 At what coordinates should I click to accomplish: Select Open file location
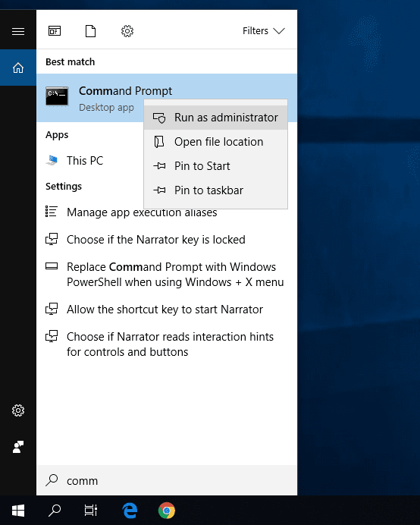click(x=215, y=142)
